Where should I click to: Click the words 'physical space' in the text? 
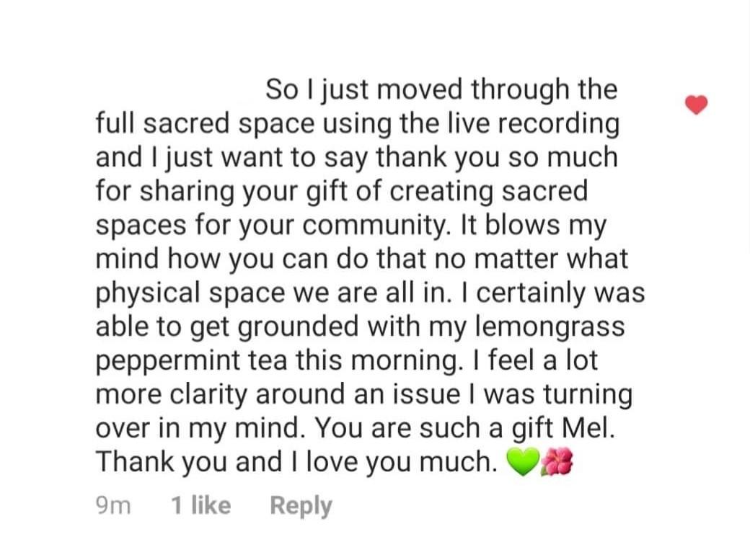pos(190,293)
